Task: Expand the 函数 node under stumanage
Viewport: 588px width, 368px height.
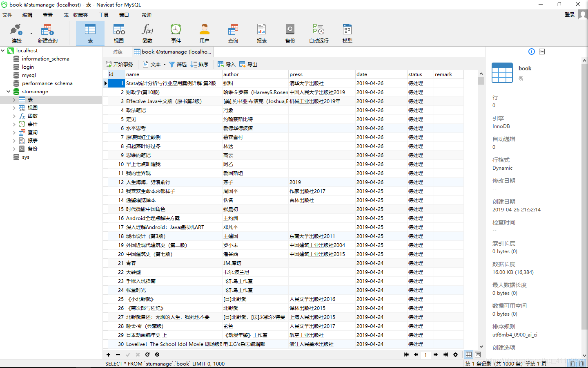Action: click(14, 116)
